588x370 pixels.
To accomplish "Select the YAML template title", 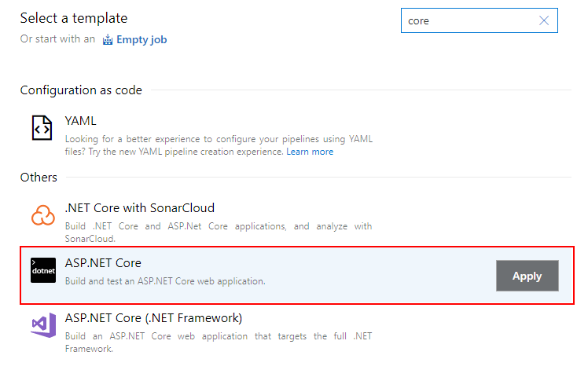I will 81,121.
